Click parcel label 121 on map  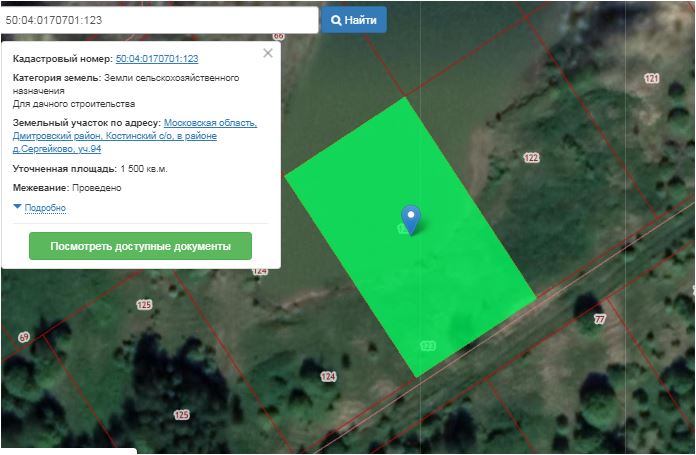pyautogui.click(x=652, y=79)
